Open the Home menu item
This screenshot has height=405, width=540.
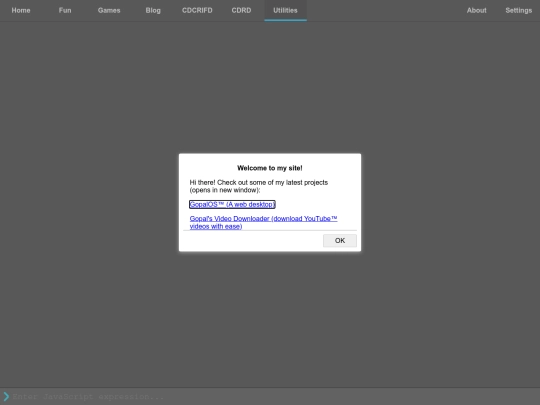coord(21,10)
